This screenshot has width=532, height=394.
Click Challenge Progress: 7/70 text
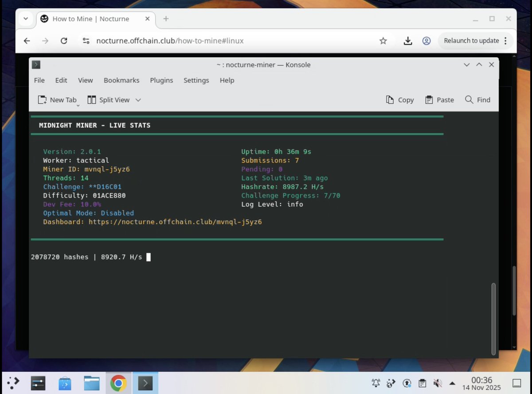(291, 196)
